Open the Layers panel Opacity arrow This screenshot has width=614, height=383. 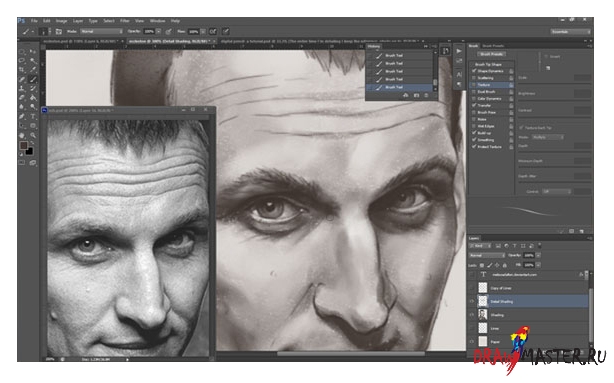(x=538, y=255)
